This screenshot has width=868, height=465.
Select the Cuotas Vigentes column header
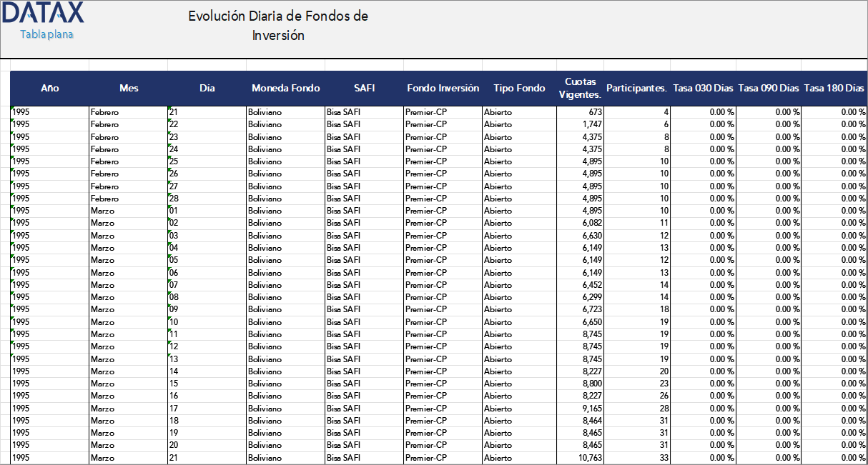tap(581, 89)
